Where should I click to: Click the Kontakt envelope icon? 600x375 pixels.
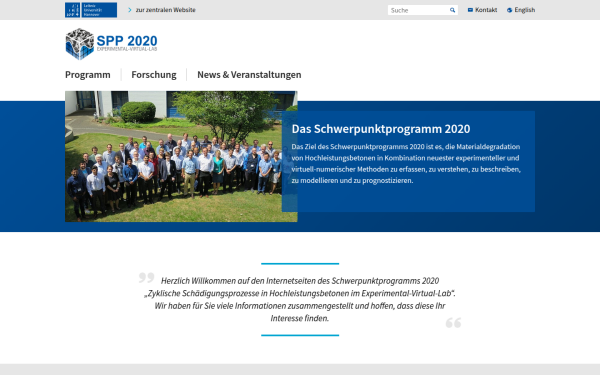[470, 10]
